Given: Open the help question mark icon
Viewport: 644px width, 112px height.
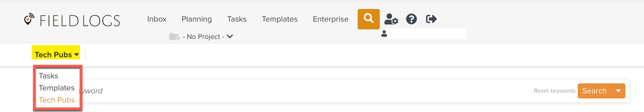Looking at the screenshot, I should click(411, 19).
